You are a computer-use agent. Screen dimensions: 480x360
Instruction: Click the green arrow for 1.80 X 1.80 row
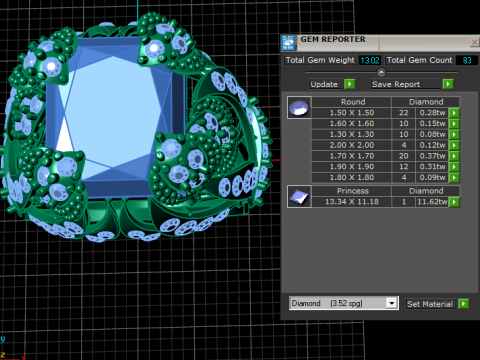click(x=454, y=177)
